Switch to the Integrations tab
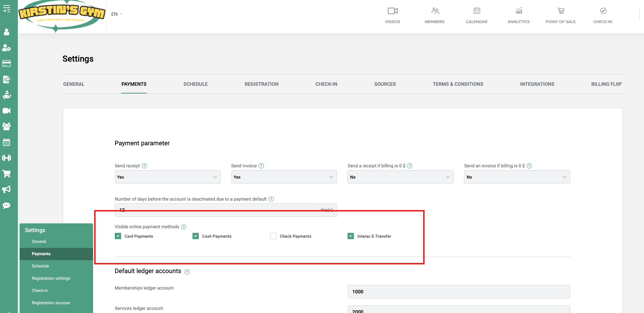Viewport: 644px width, 313px height. (x=537, y=84)
